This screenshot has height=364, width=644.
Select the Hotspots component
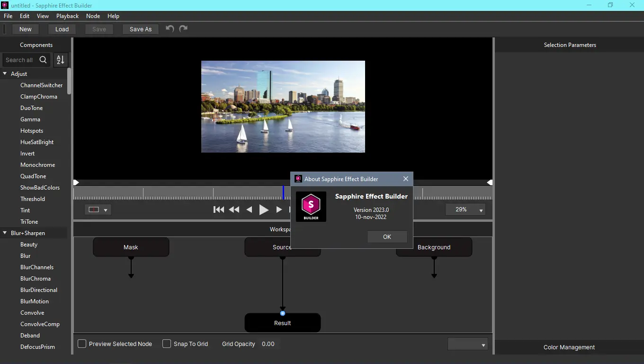click(x=32, y=131)
